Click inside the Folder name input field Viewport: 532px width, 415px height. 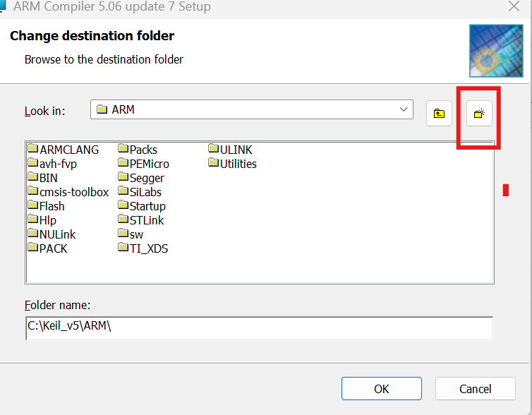[259, 328]
